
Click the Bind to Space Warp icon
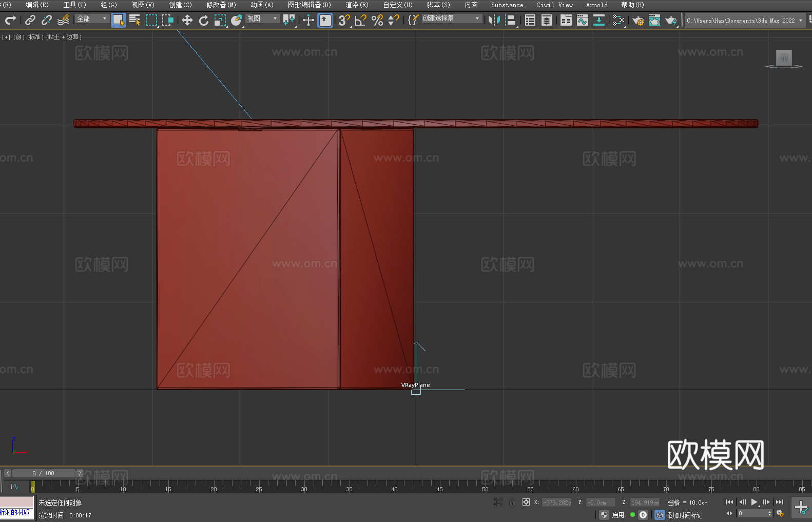click(x=63, y=20)
